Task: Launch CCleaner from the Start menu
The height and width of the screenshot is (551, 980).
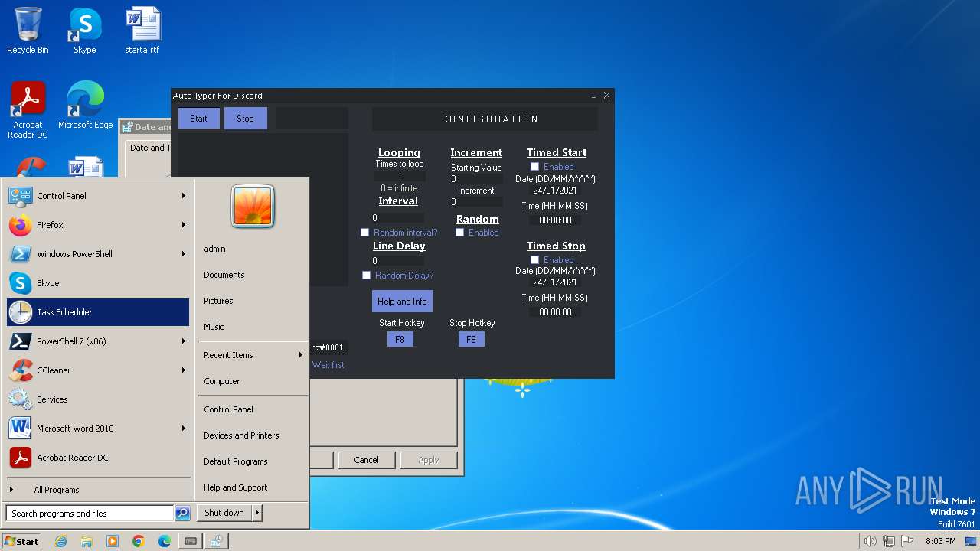Action: pyautogui.click(x=98, y=370)
